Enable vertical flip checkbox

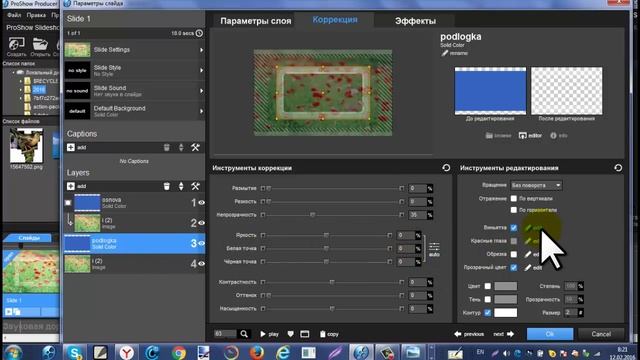(513, 198)
